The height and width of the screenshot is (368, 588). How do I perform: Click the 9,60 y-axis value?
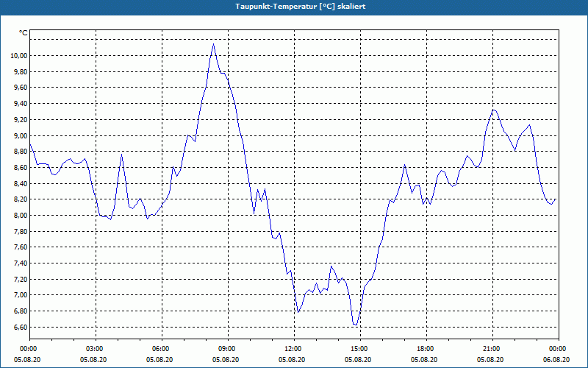[21, 88]
